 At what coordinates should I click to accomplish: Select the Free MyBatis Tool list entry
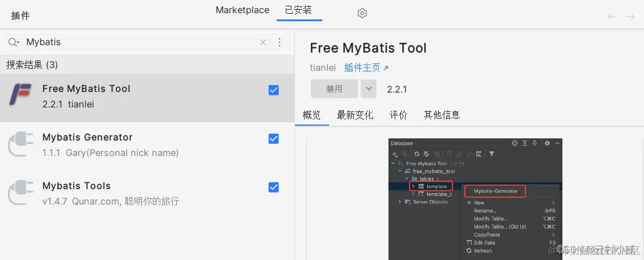point(147,98)
